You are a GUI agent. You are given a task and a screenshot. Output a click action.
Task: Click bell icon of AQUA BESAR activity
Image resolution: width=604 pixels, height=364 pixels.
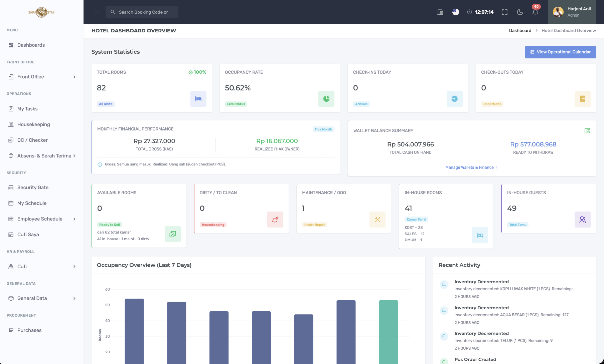444,311
